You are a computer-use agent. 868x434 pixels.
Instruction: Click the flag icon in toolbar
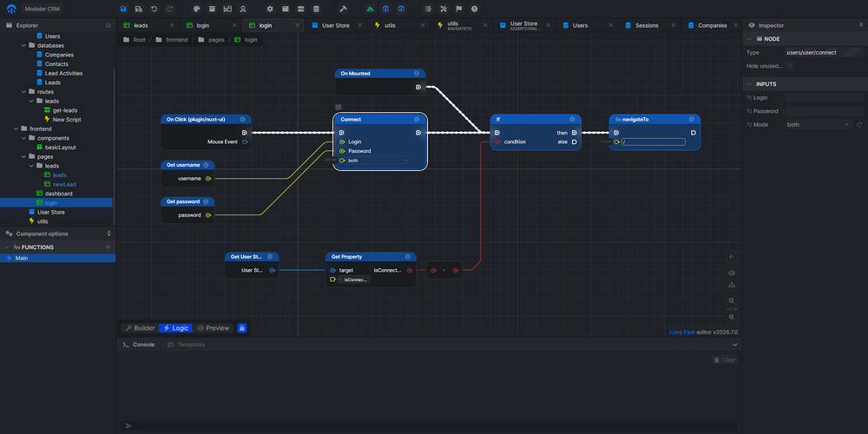(x=459, y=9)
